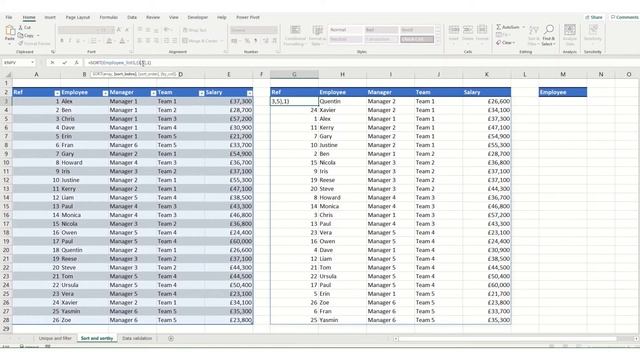Click the Delete cells icon
This screenshot has height=360, width=640.
[x=468, y=30]
